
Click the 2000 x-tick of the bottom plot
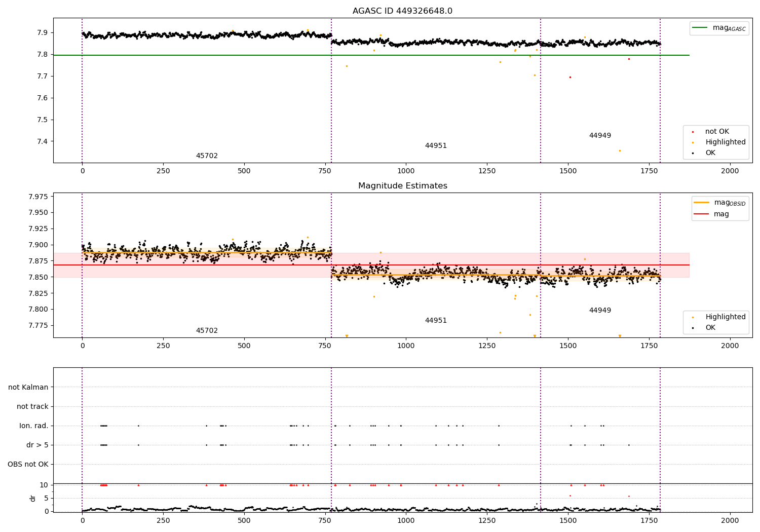click(x=730, y=520)
